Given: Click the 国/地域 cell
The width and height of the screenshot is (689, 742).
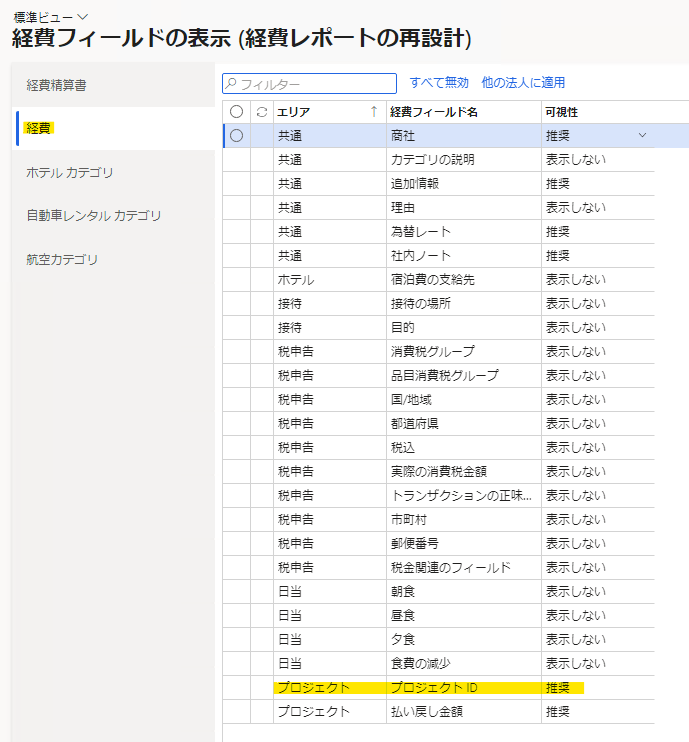Looking at the screenshot, I should tap(464, 400).
